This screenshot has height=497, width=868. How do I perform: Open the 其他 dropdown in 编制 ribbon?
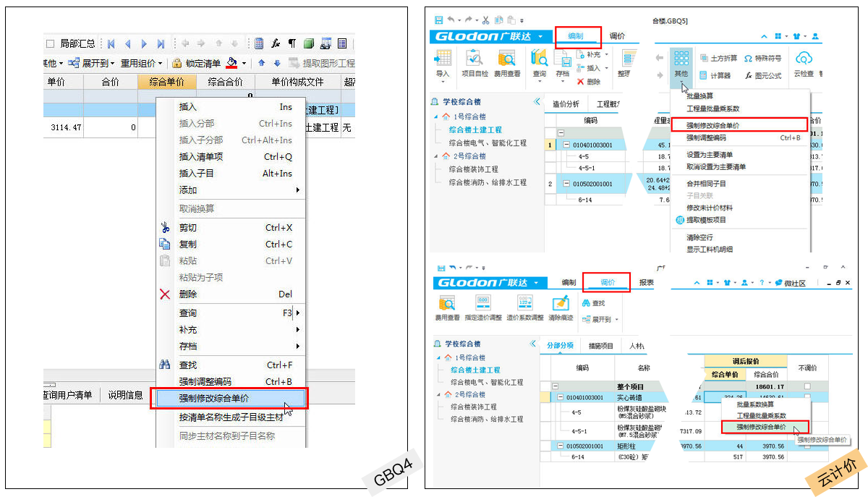(681, 64)
